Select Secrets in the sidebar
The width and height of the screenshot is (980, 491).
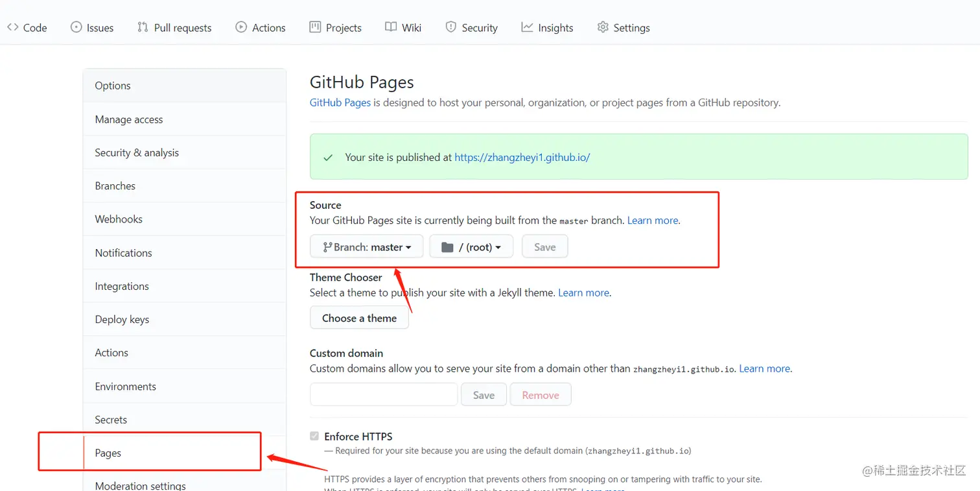coord(185,420)
